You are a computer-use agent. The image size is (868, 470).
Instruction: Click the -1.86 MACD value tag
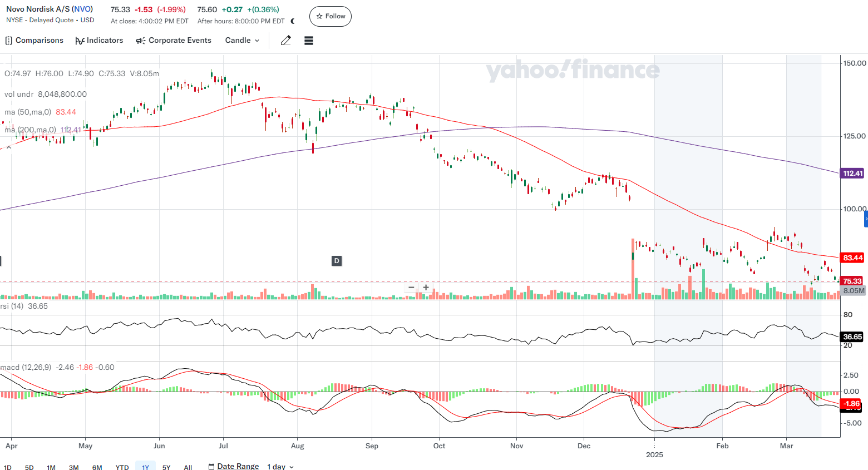click(851, 403)
